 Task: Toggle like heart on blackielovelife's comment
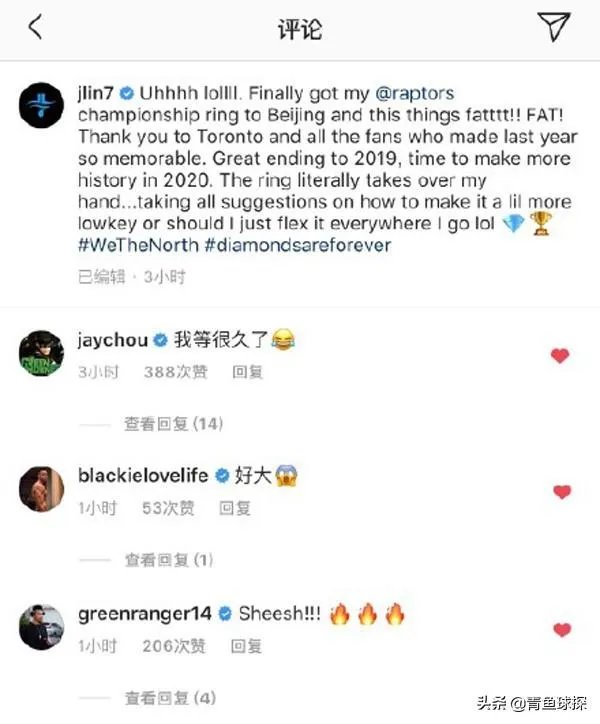[x=562, y=492]
